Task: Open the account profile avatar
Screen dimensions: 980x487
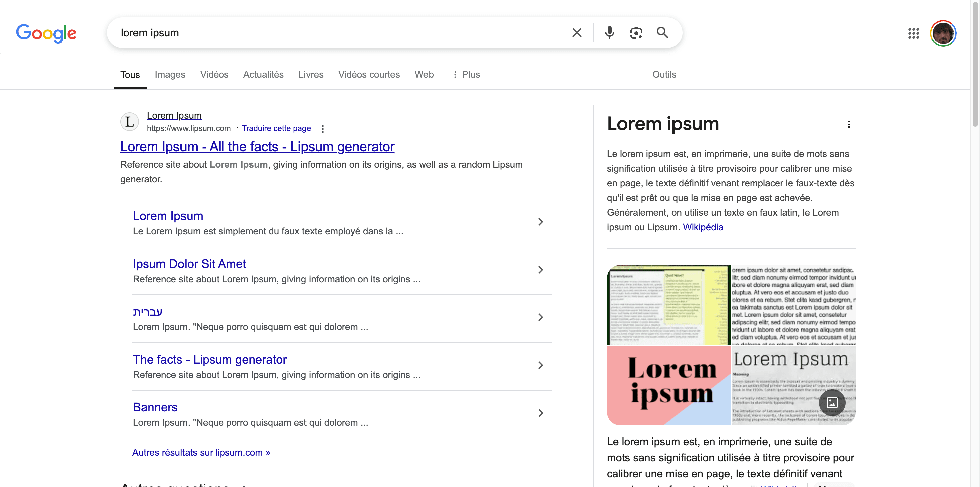Action: [943, 33]
